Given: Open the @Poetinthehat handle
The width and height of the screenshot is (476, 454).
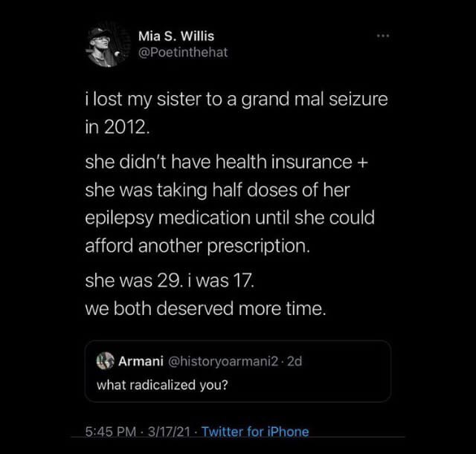Looking at the screenshot, I should point(183,52).
